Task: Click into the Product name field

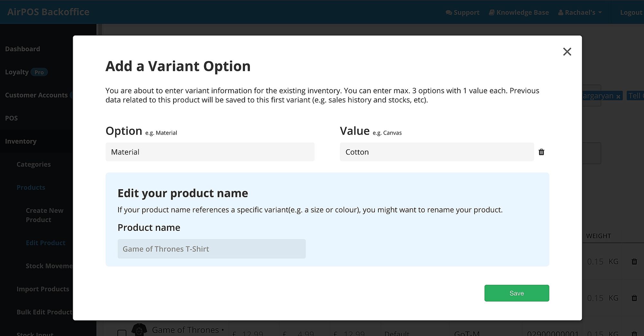Action: point(212,249)
